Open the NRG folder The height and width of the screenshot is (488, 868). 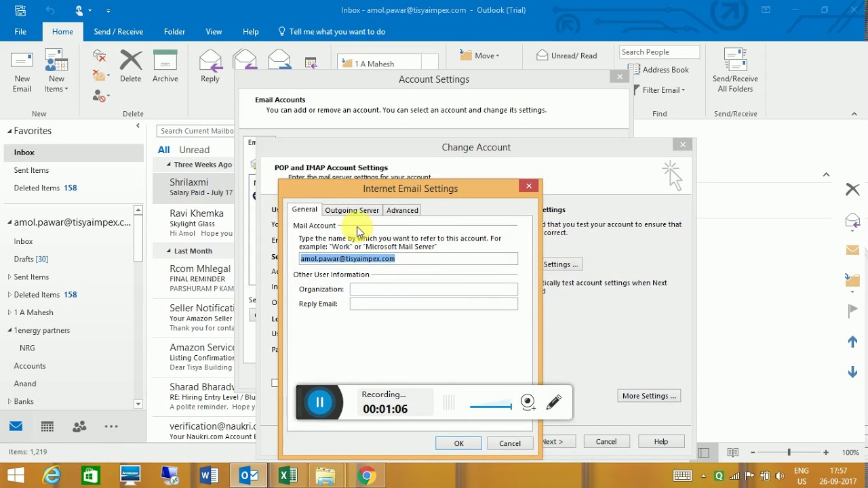[x=27, y=348]
